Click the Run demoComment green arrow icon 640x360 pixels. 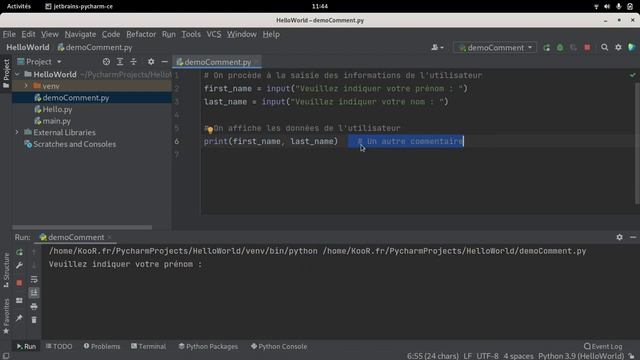pos(546,48)
